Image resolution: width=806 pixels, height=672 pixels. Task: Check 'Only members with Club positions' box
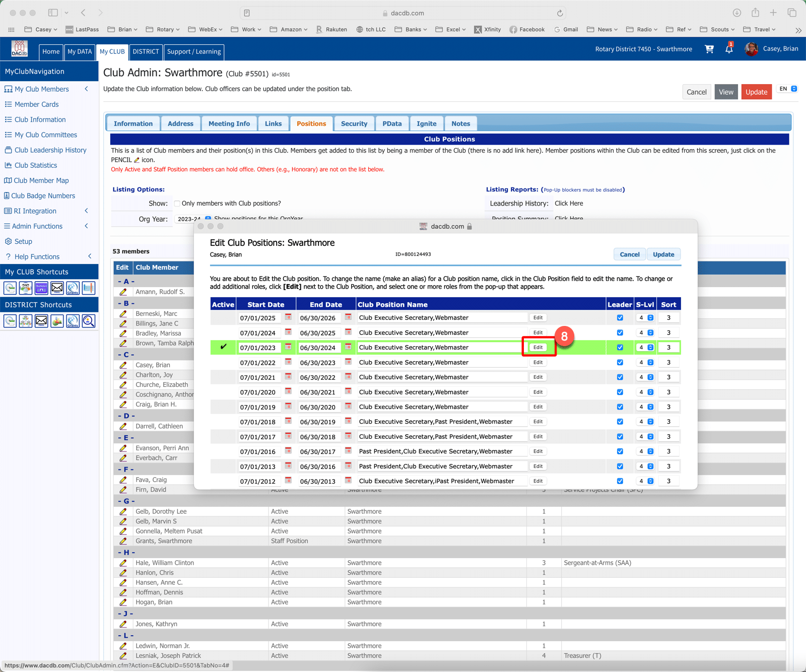[177, 204]
